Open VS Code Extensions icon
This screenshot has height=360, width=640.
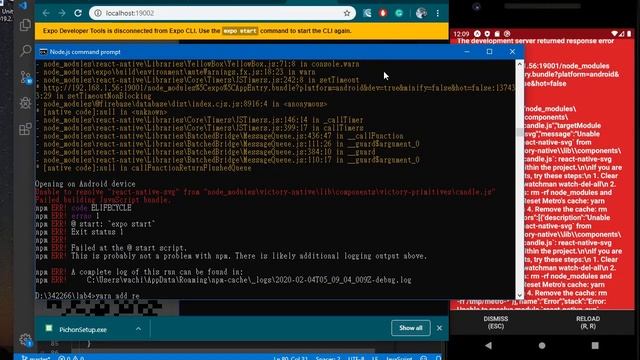[x=25, y=129]
